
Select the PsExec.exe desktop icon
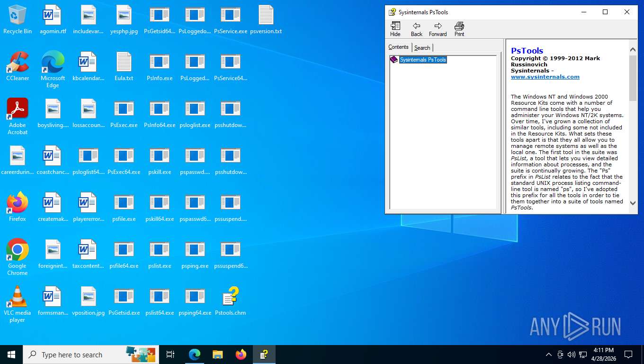[x=124, y=113]
